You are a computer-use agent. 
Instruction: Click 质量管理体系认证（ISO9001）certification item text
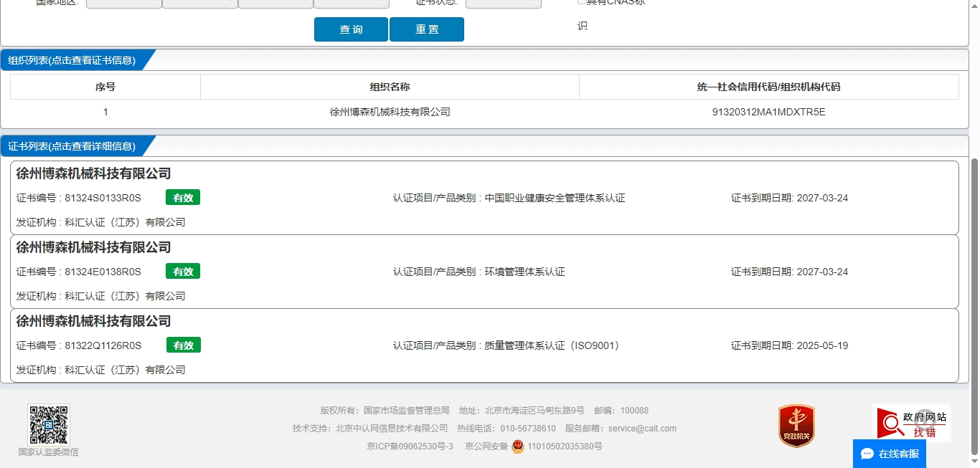pos(552,345)
